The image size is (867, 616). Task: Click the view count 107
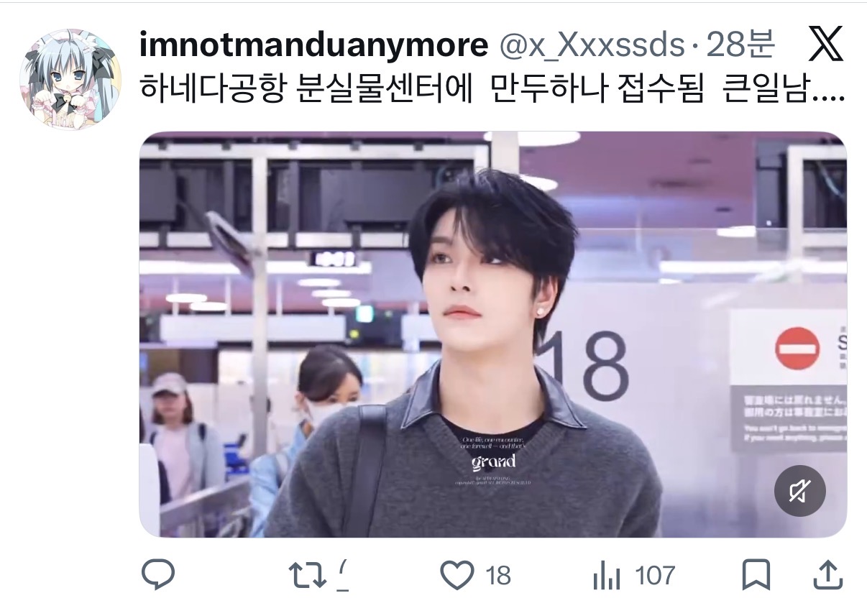[x=655, y=576]
